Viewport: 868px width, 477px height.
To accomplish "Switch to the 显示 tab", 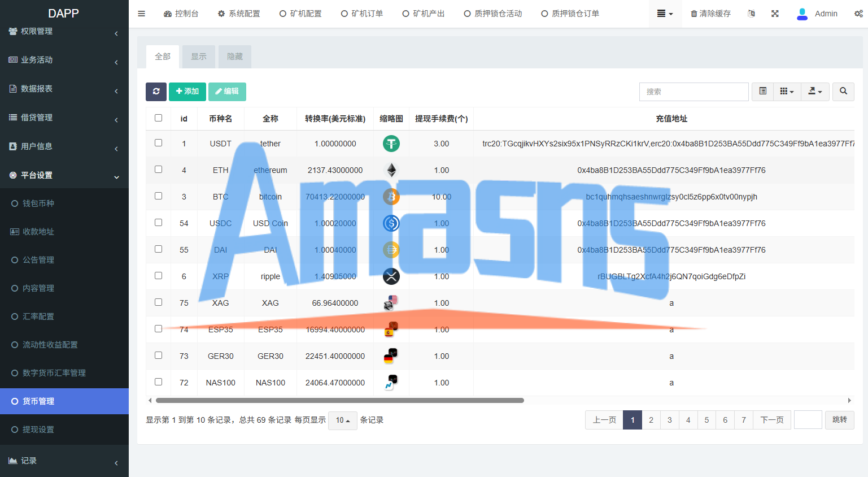I will pos(199,57).
